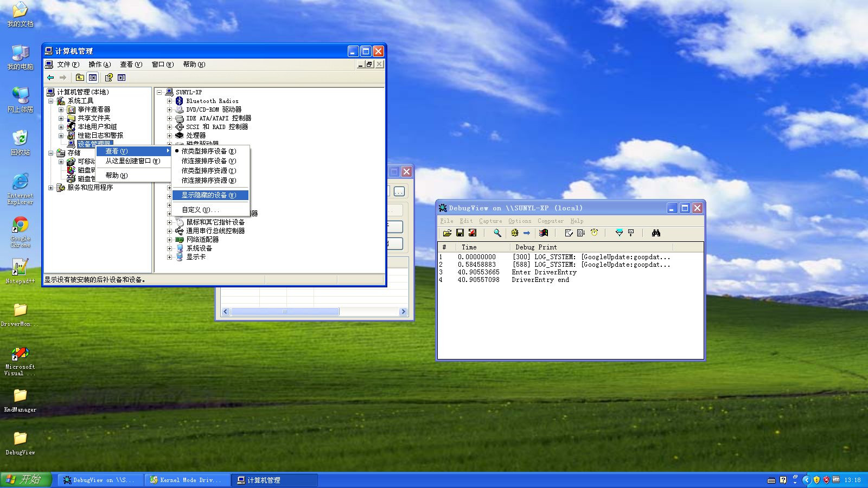Click the Clock Time icon in DebugView

click(594, 233)
